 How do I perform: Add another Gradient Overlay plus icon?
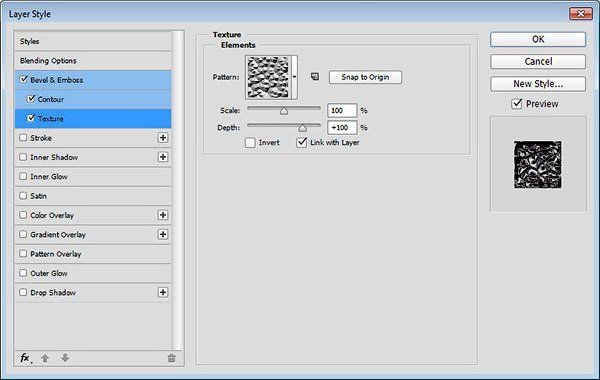163,234
